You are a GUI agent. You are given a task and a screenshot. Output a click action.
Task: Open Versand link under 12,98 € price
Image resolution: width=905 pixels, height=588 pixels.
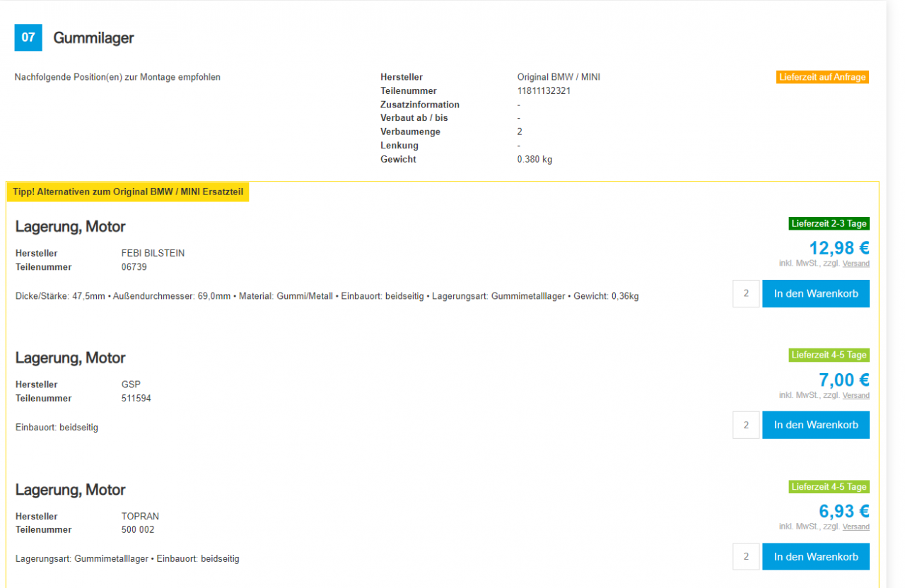click(x=856, y=264)
